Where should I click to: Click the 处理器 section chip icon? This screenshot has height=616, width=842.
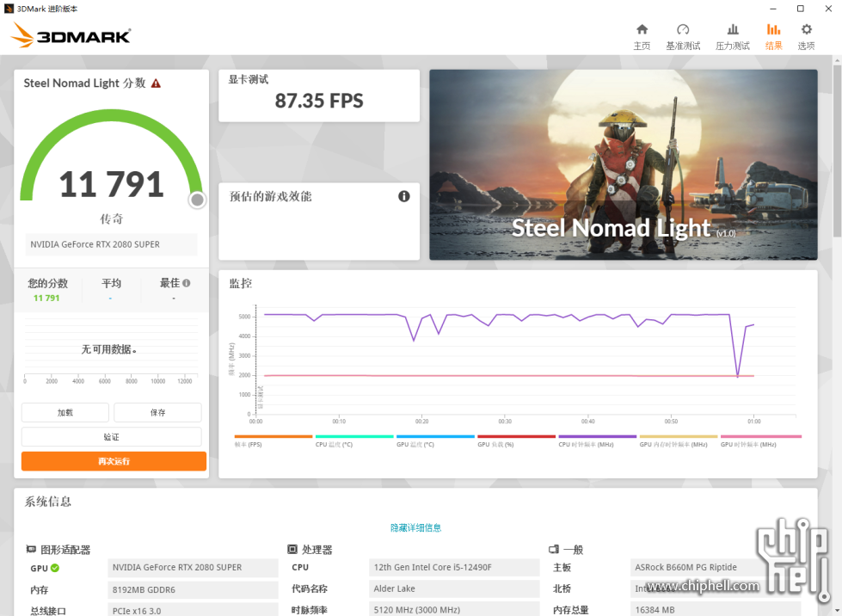point(292,550)
